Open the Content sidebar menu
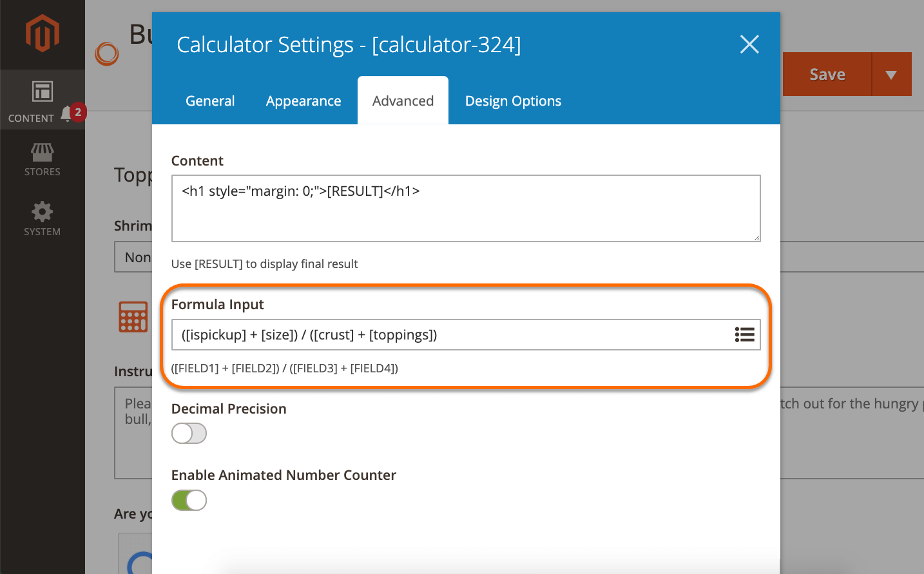Viewport: 924px width, 574px height. pos(43,100)
